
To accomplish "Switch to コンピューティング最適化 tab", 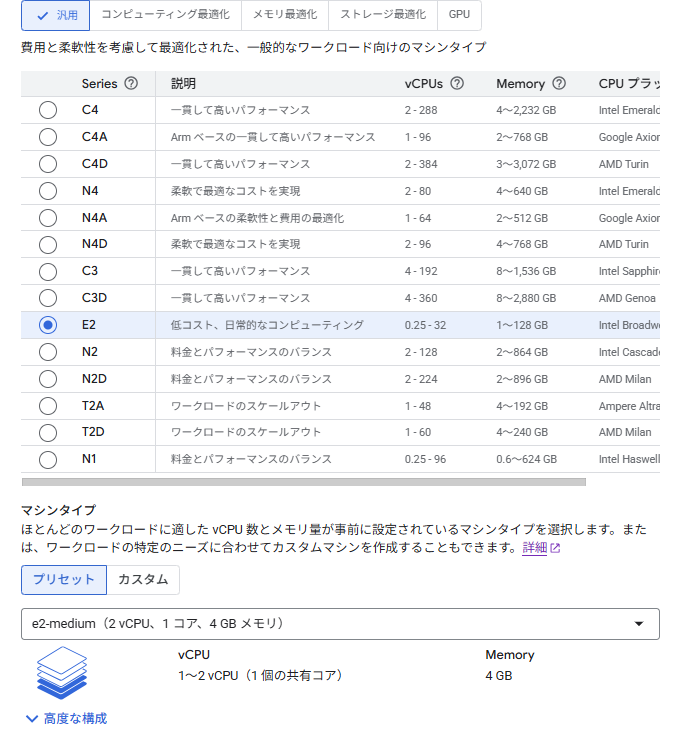I will coord(165,15).
